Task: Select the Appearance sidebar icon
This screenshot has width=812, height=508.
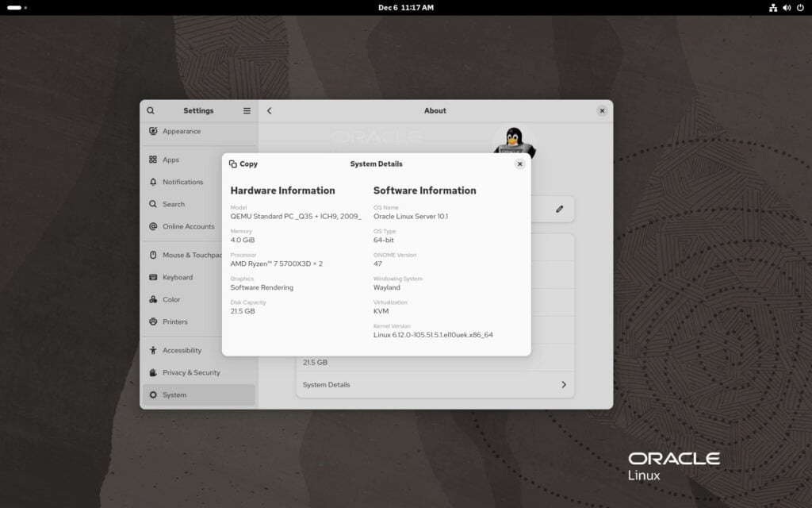Action: pyautogui.click(x=152, y=131)
